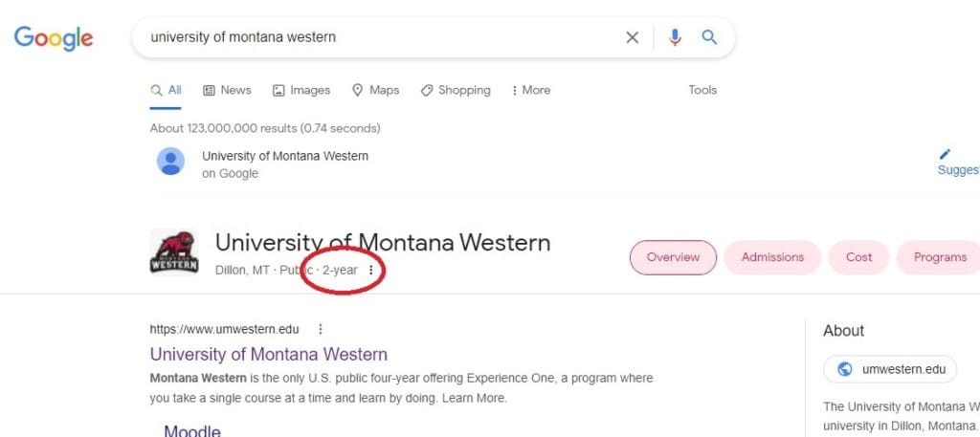Select the Cost chip
This screenshot has height=437, width=980.
pos(858,257)
